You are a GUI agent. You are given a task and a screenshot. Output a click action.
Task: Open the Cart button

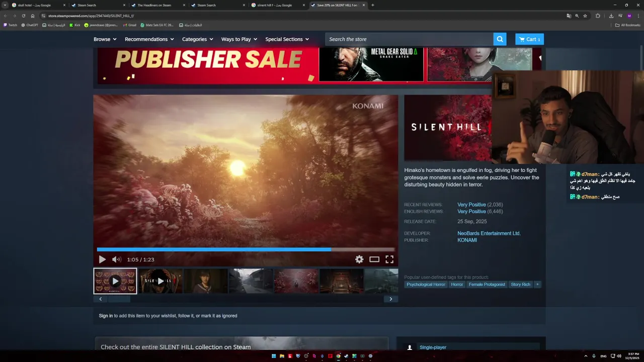coord(529,39)
